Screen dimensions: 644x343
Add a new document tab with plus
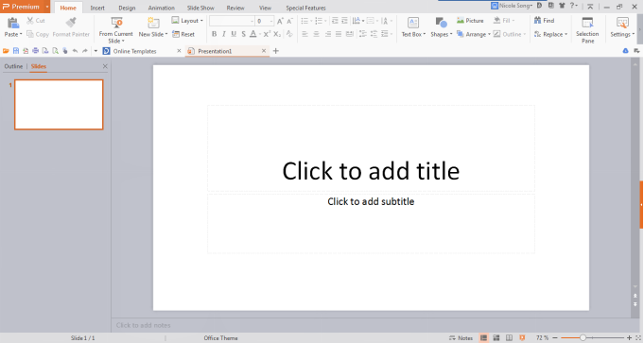click(x=276, y=51)
